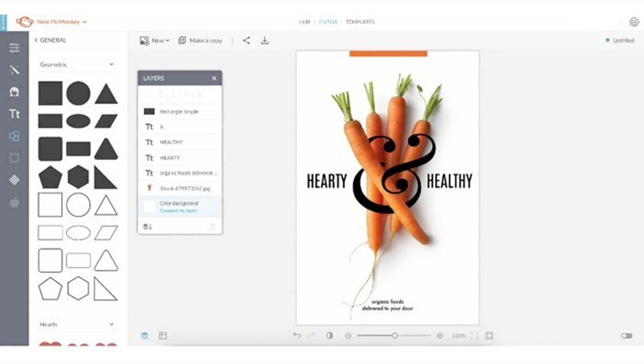Screen dimensions: 644x364
Task: Open the Touch Up face tool
Action: [14, 92]
